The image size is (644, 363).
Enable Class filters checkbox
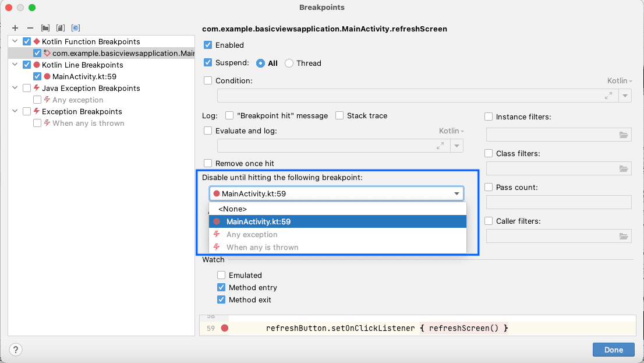pos(489,153)
